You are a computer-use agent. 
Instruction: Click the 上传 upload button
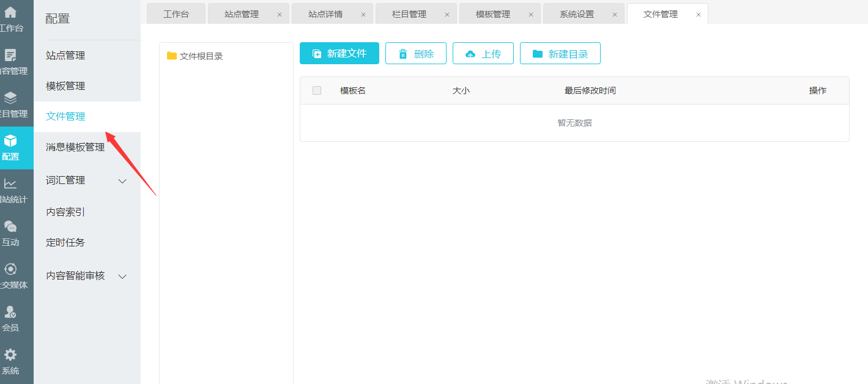(x=483, y=53)
